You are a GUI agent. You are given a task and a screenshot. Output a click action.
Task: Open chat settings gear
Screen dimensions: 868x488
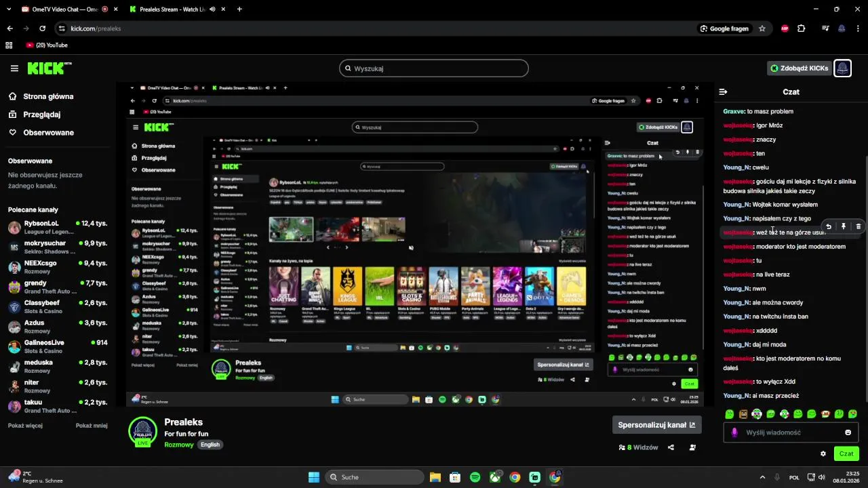[x=823, y=453]
